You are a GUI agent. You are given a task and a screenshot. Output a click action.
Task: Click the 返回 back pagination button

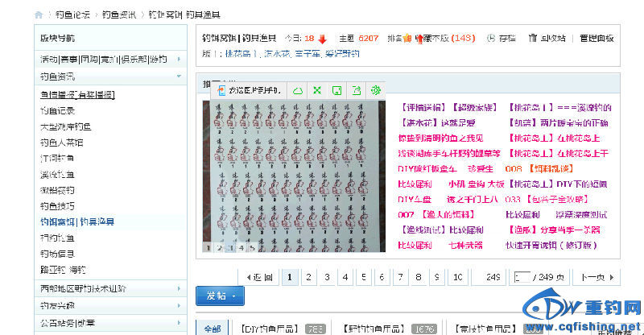258,278
